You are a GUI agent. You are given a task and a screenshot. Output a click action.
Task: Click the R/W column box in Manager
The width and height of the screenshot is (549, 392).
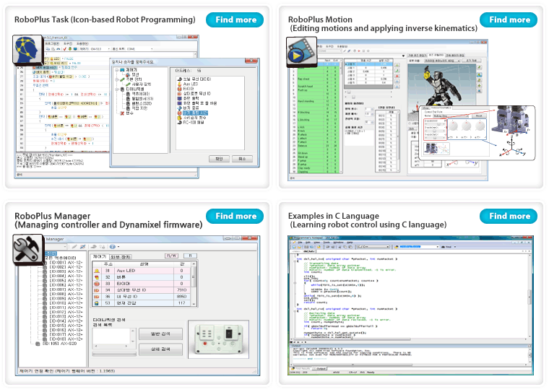(x=172, y=256)
